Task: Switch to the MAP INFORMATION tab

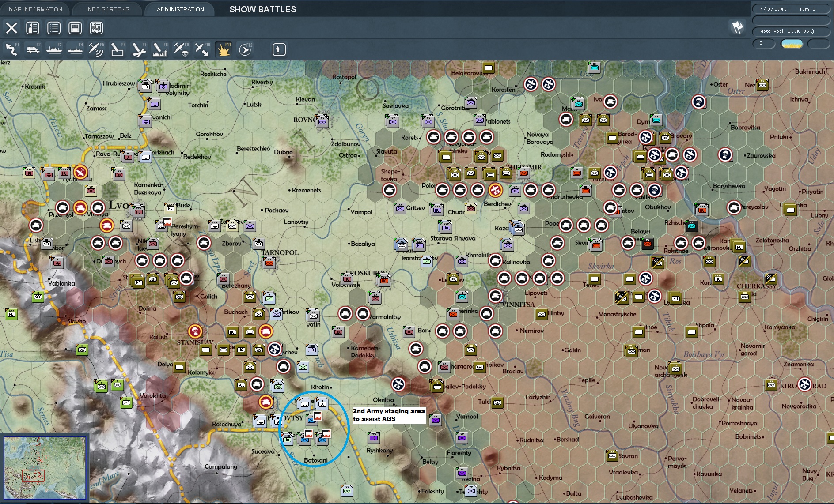Action: click(35, 9)
